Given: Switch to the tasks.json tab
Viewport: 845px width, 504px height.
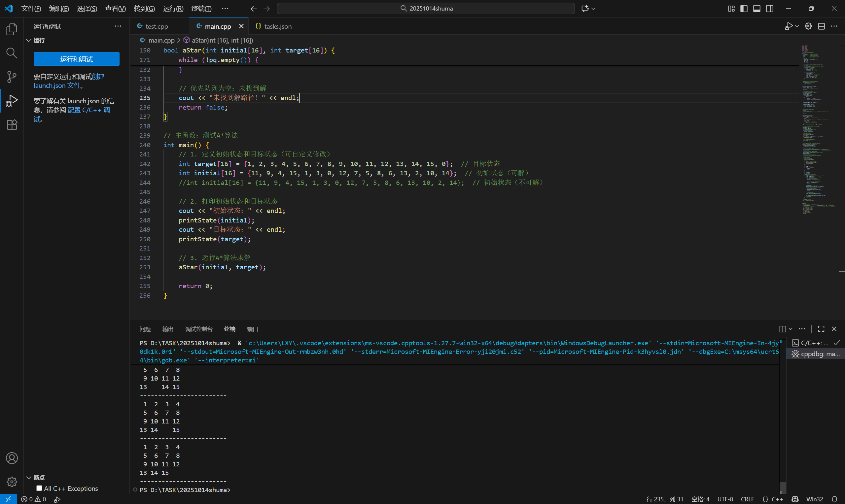Looking at the screenshot, I should [x=277, y=26].
